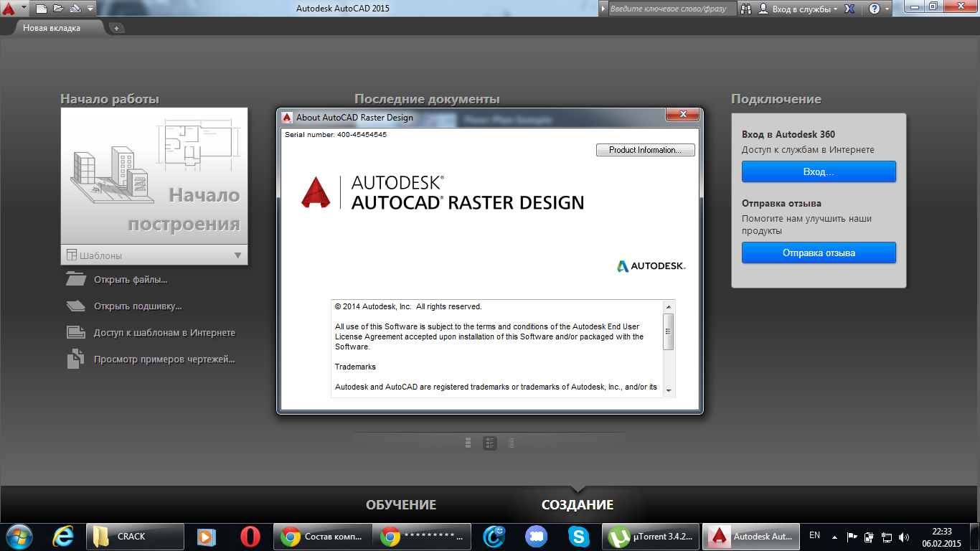Switch recent documents to large icon view
Image resolution: width=980 pixels, height=551 pixels.
point(468,443)
